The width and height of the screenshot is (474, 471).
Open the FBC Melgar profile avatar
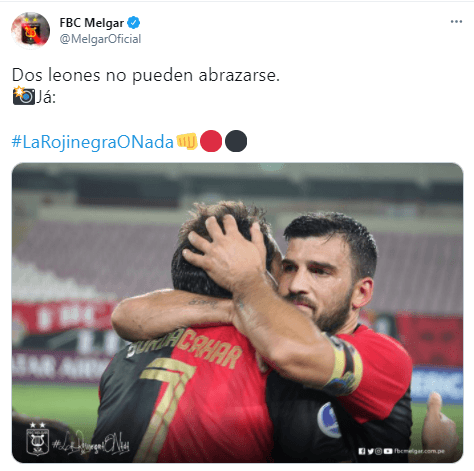click(30, 31)
